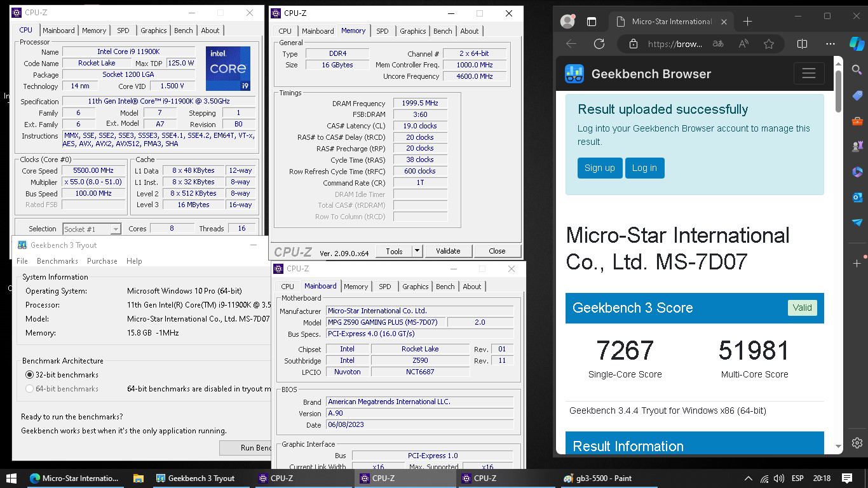Open Microsoft 365 in Edge sidebar
Image resolution: width=868 pixels, height=488 pixels.
pos(857,172)
